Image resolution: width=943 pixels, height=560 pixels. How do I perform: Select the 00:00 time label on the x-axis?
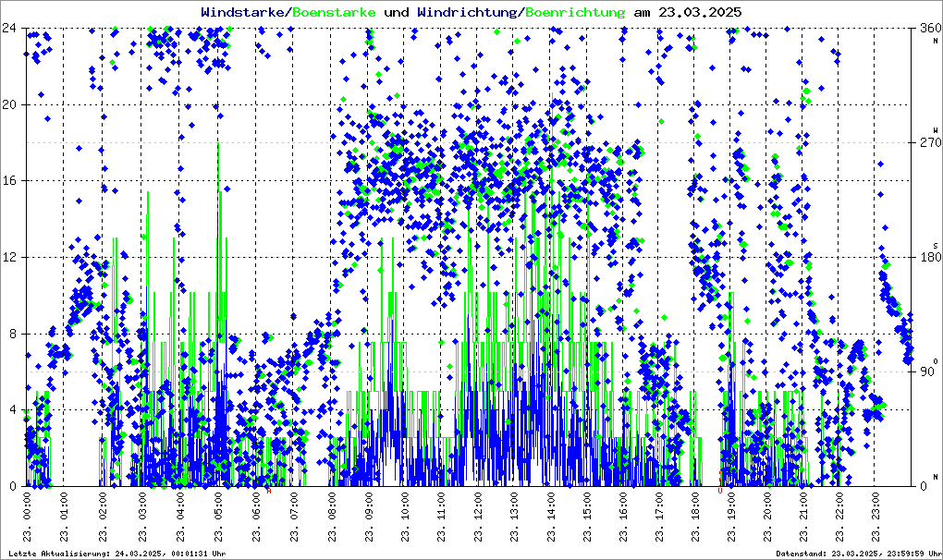coord(26,509)
